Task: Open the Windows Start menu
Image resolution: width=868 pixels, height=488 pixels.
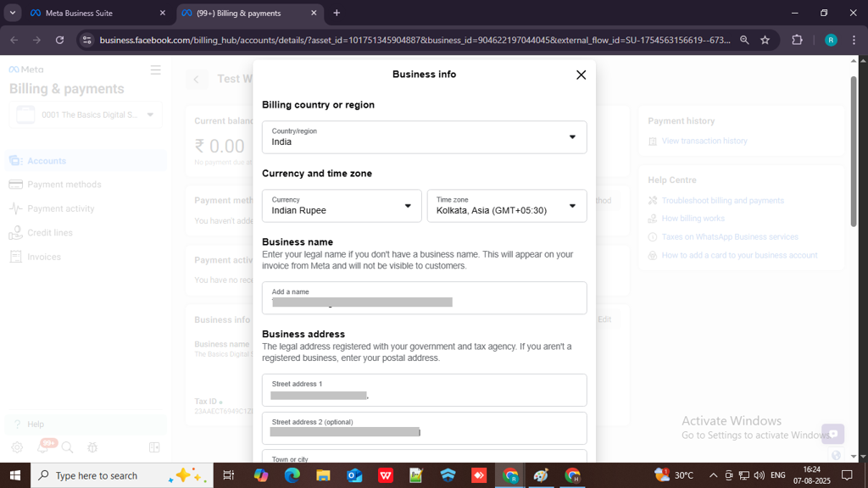Action: click(x=15, y=475)
